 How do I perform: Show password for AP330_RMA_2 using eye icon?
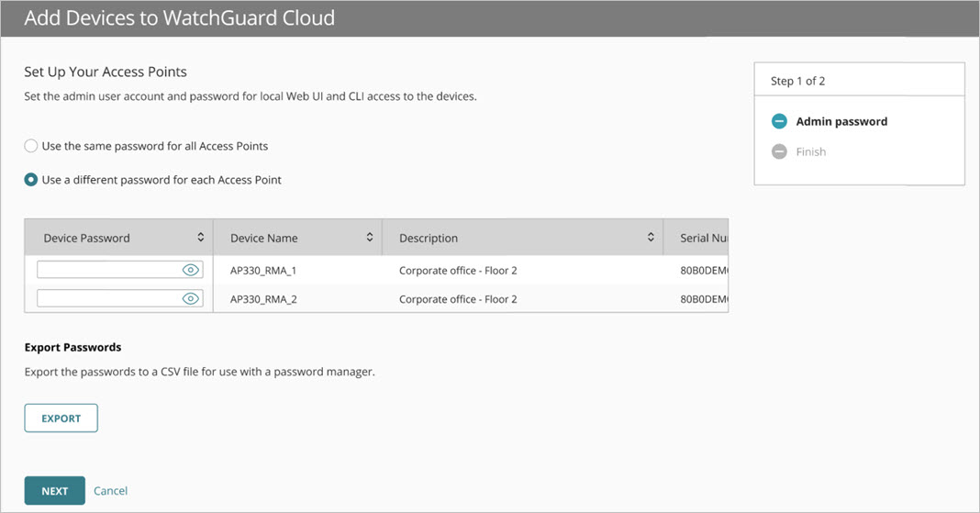pos(191,298)
